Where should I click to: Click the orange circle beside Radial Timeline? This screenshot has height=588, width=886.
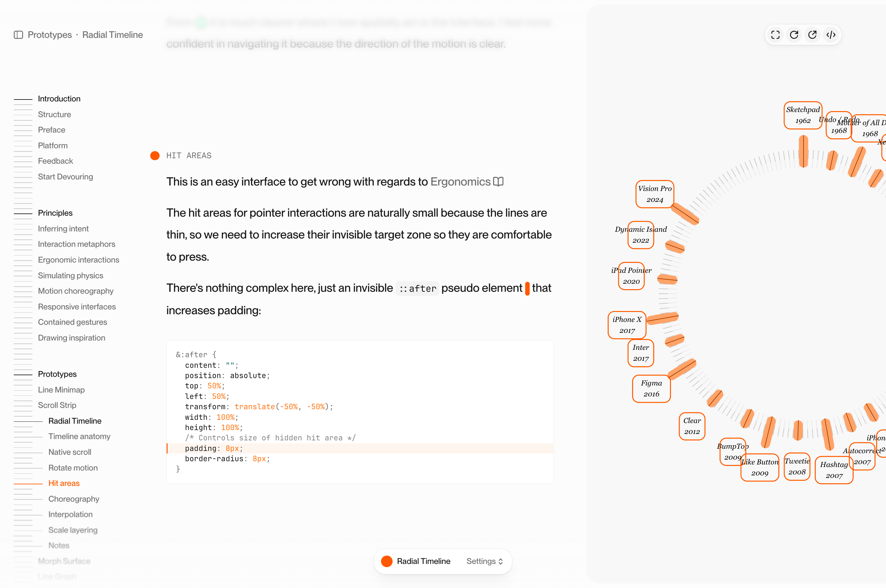387,561
